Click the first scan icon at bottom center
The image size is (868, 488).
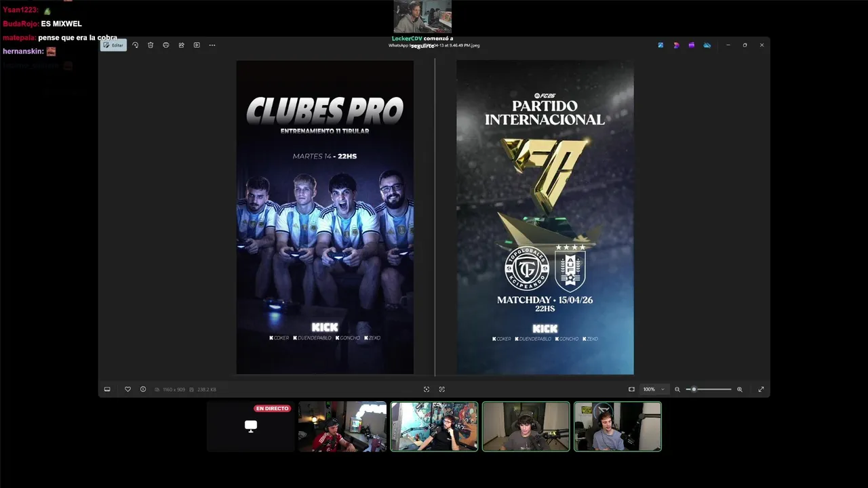[x=427, y=389]
